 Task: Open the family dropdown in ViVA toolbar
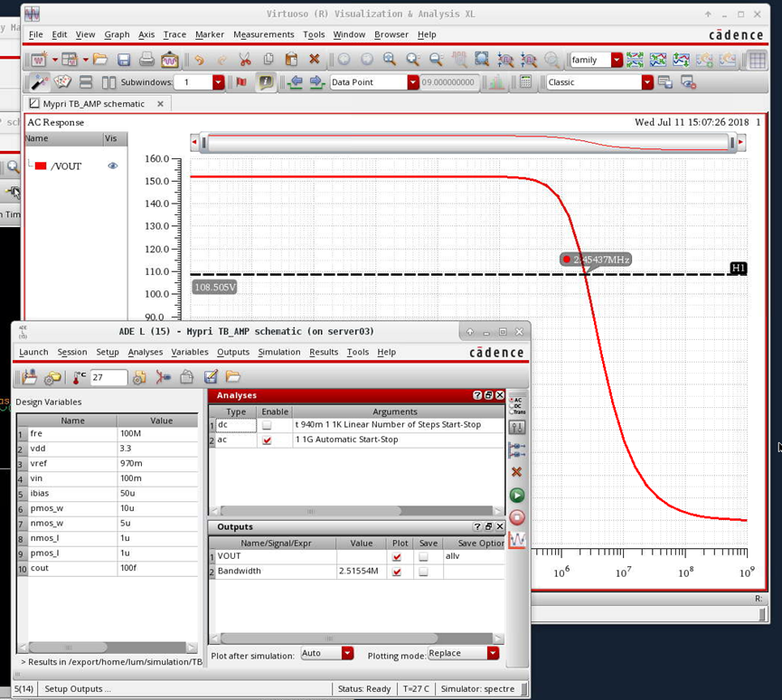pyautogui.click(x=615, y=59)
